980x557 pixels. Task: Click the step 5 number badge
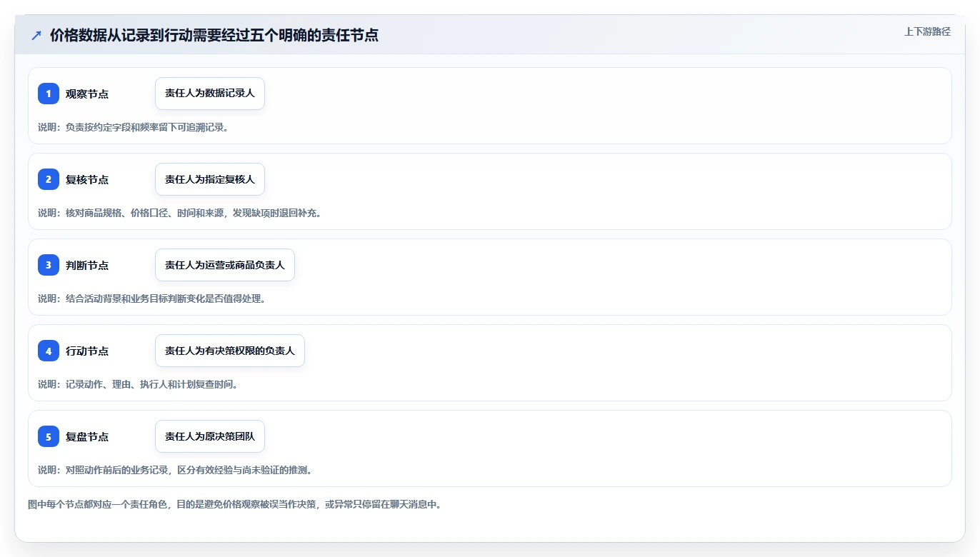coord(49,436)
